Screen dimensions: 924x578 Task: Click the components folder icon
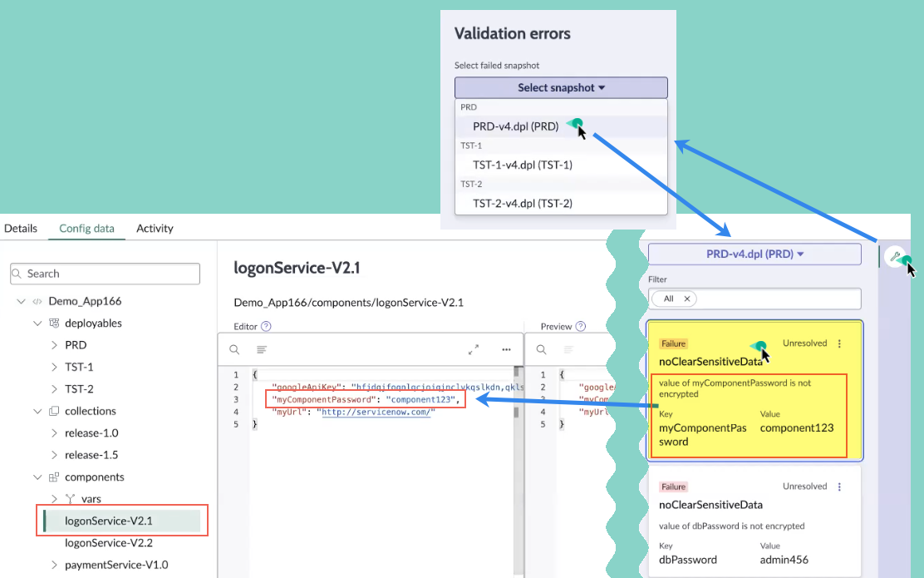coord(54,477)
